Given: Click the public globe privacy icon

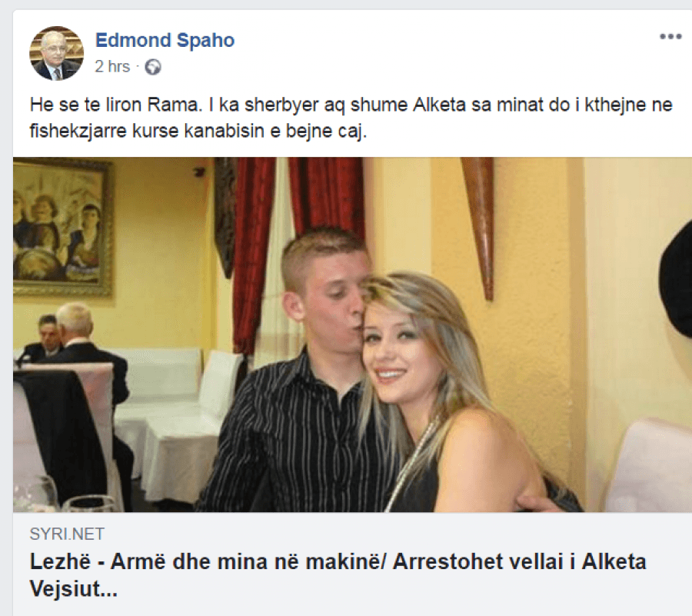Looking at the screenshot, I should point(153,67).
